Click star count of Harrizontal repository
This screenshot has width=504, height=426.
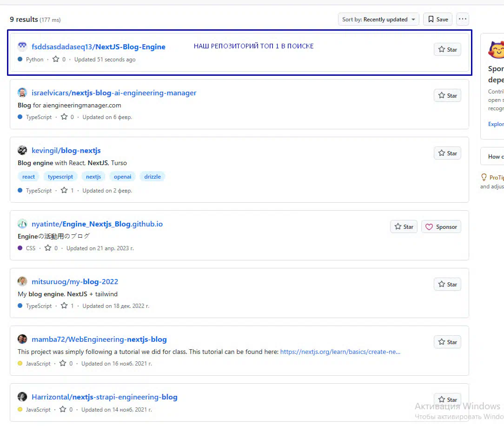coord(66,410)
